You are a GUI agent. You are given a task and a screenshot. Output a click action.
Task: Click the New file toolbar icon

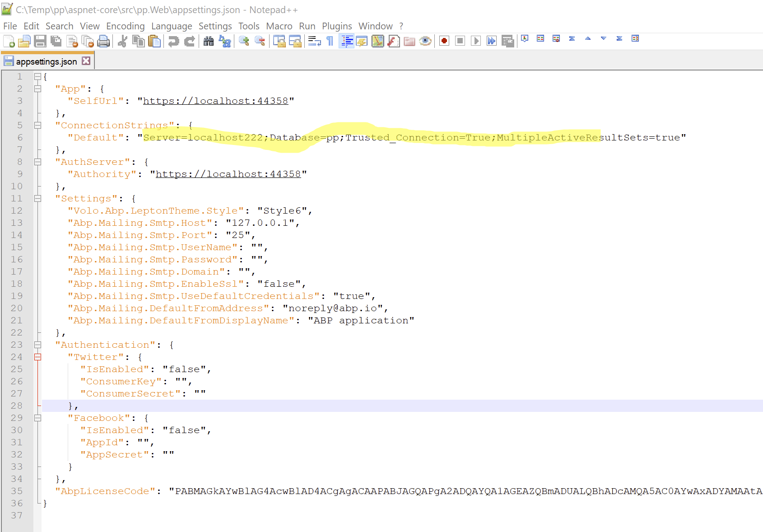pyautogui.click(x=9, y=41)
